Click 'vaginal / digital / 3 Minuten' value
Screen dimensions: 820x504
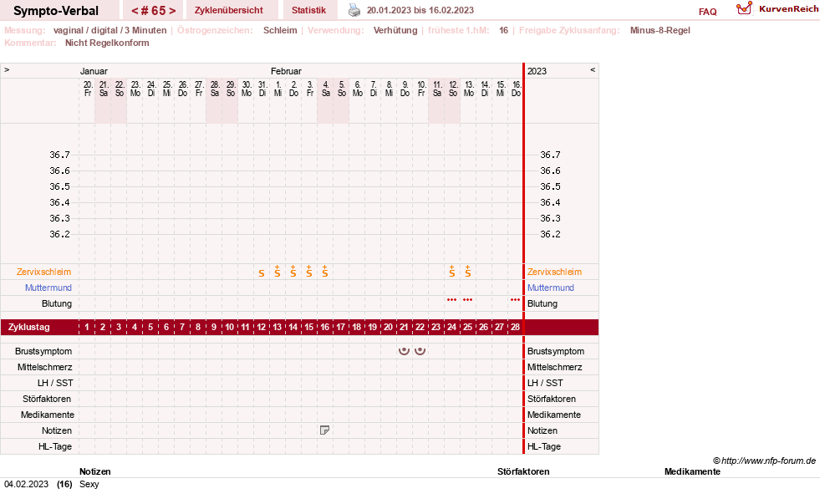[110, 30]
